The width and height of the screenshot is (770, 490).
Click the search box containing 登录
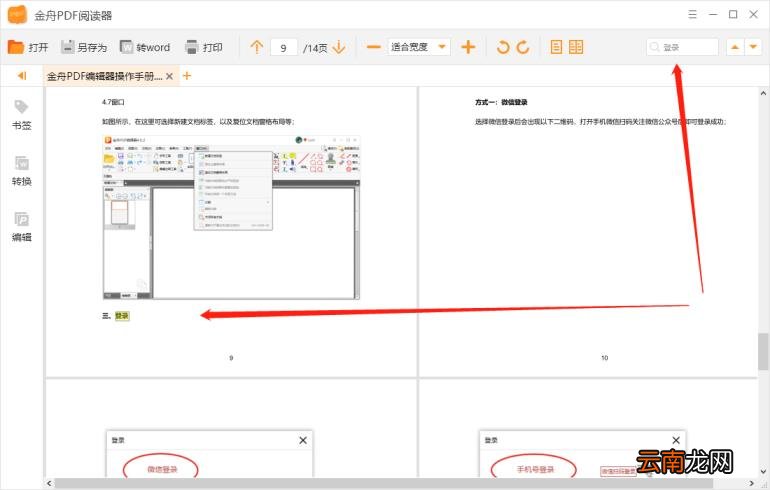[x=682, y=47]
